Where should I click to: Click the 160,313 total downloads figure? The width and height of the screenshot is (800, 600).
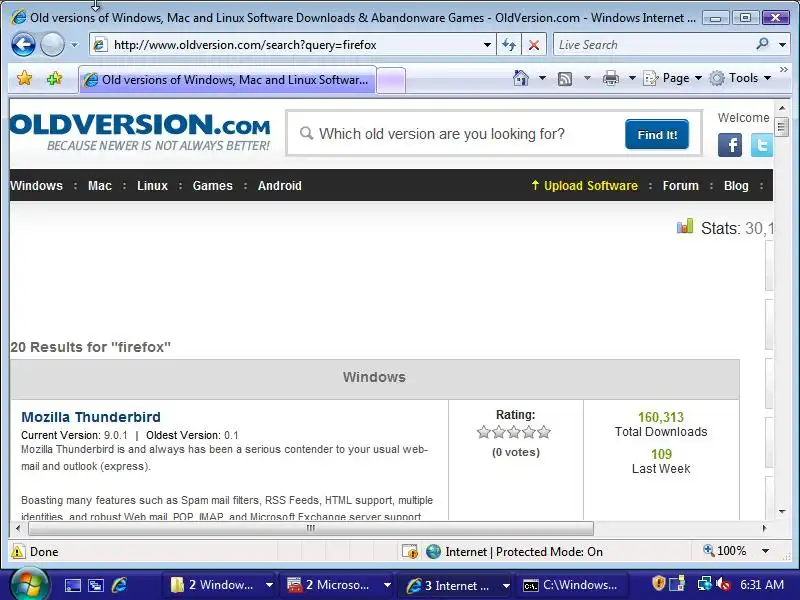(x=661, y=417)
